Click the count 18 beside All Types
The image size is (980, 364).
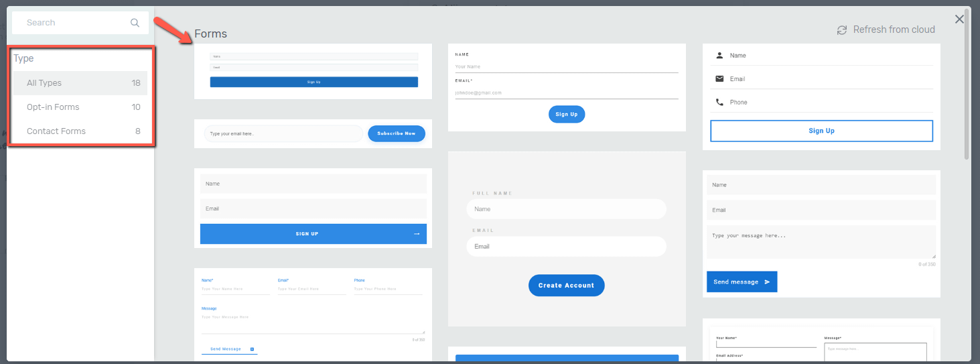[136, 83]
